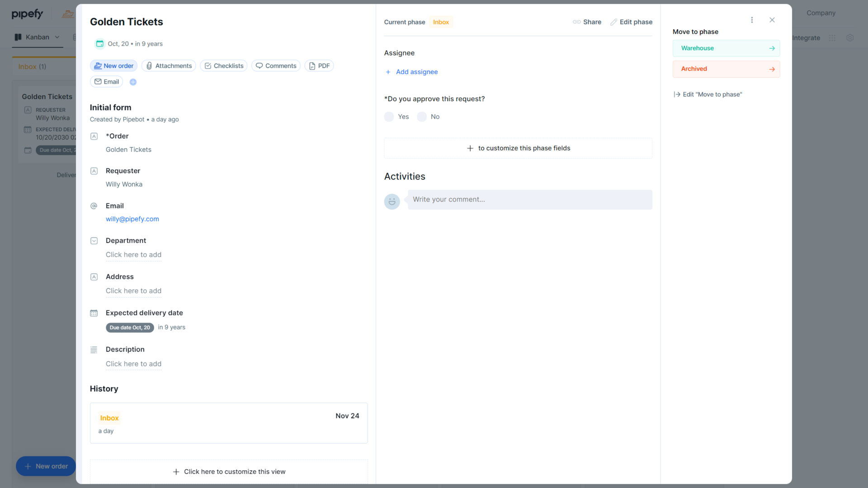
Task: Click the Email envelope icon
Action: pyautogui.click(x=99, y=82)
